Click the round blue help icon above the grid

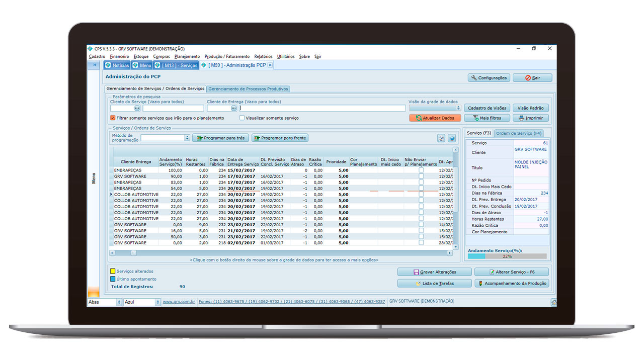click(x=452, y=138)
